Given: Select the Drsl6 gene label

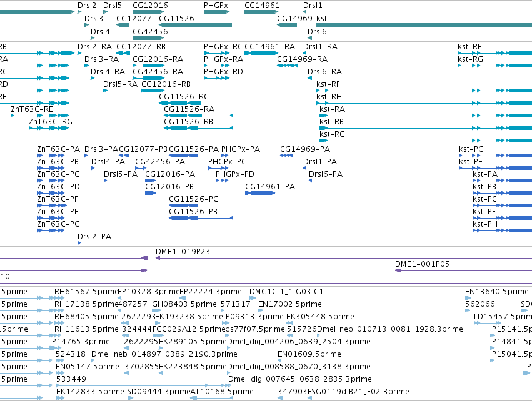Looking at the screenshot, I should [317, 31].
